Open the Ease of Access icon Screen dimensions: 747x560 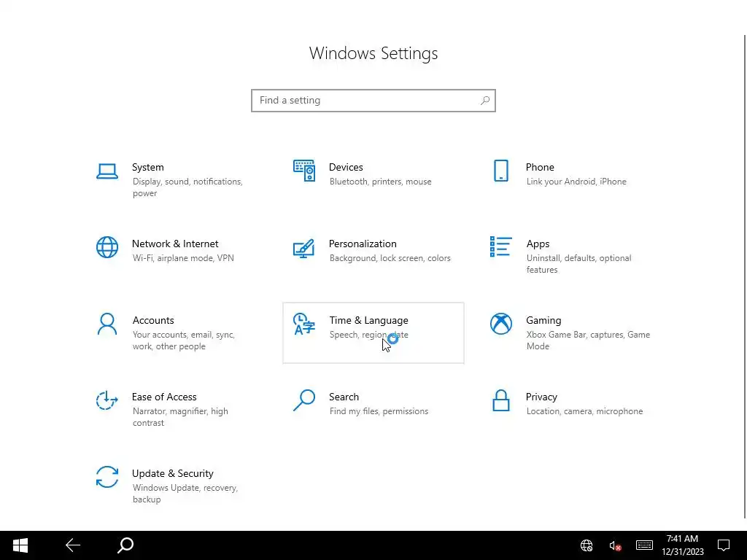point(107,400)
